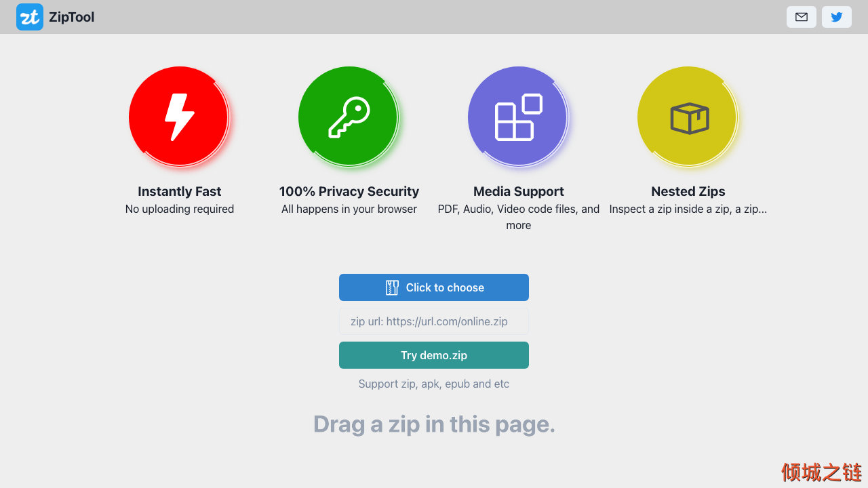Click the purple media blocks circle icon
Viewport: 868px width, 488px height.
(518, 117)
